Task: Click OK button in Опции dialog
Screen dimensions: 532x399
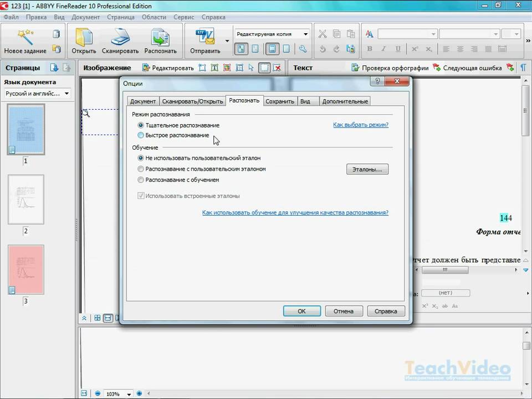Action: (x=301, y=311)
